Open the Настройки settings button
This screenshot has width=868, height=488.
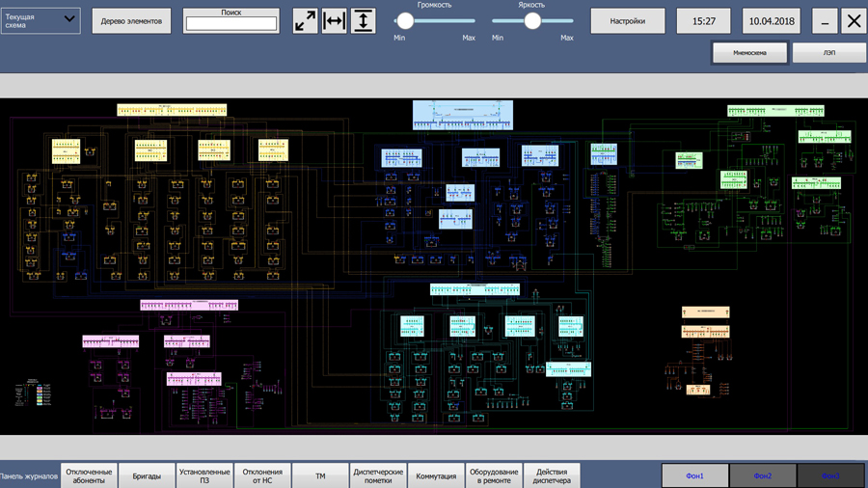pos(628,21)
